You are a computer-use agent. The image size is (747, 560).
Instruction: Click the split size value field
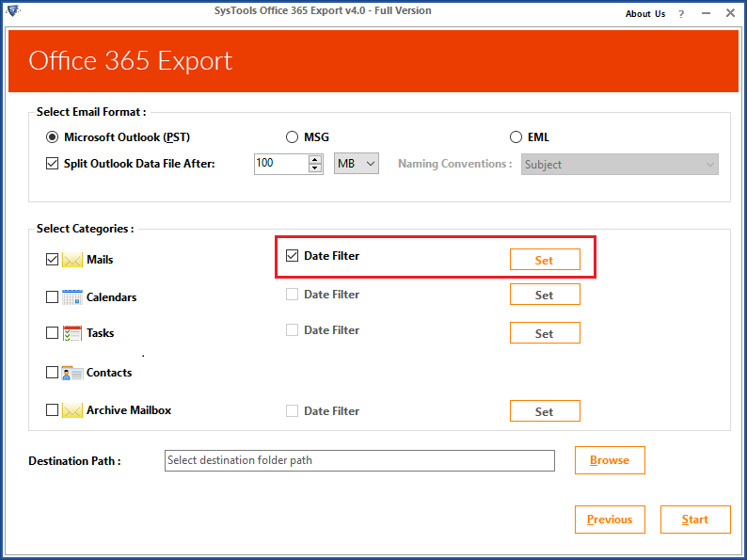[x=281, y=164]
